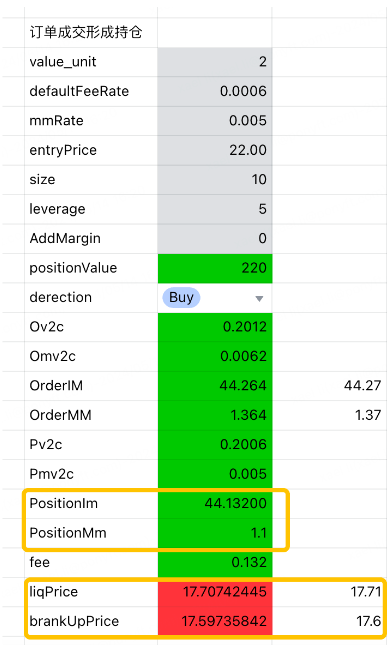The width and height of the screenshot is (391, 651).
Task: Select the Pmv2c green value cell
Action: point(215,475)
